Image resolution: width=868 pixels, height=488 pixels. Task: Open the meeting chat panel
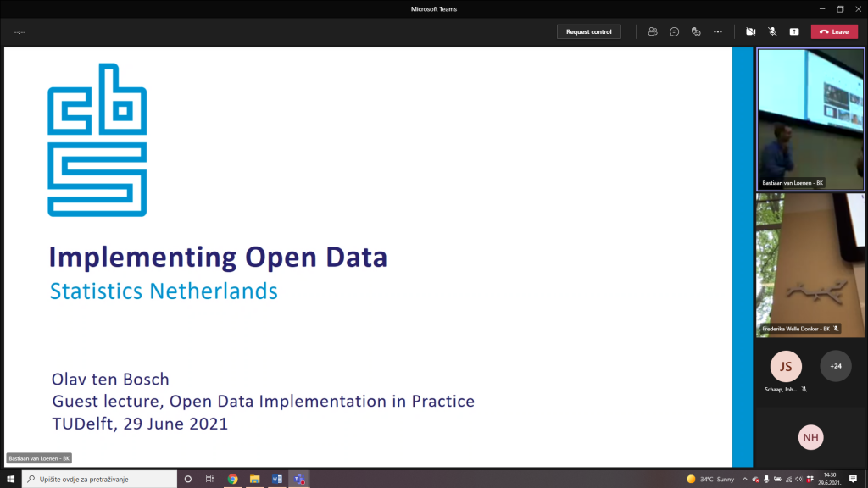(x=675, y=31)
